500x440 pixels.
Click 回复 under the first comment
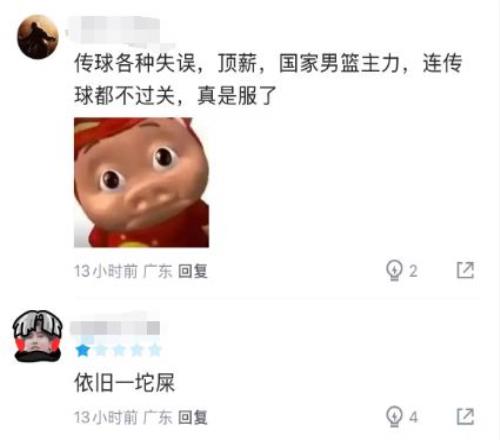193,271
